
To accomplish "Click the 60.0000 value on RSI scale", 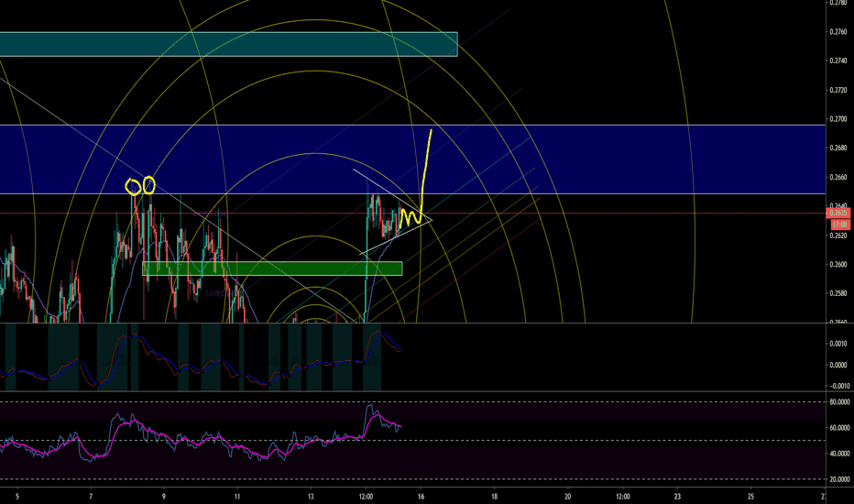I will coord(839,428).
